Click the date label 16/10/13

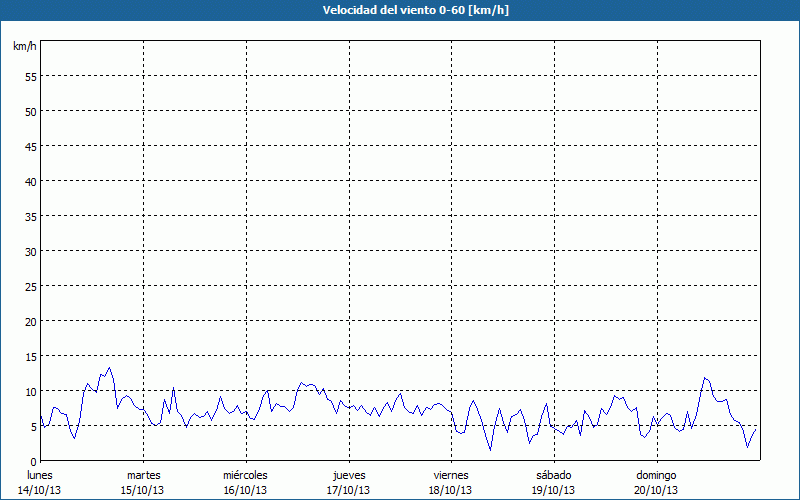[x=245, y=490]
